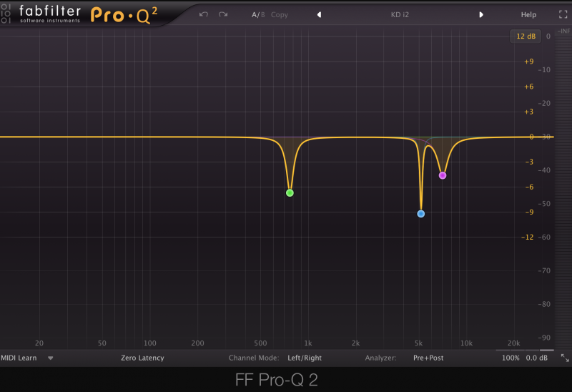Enter full screen mode icon

(563, 14)
